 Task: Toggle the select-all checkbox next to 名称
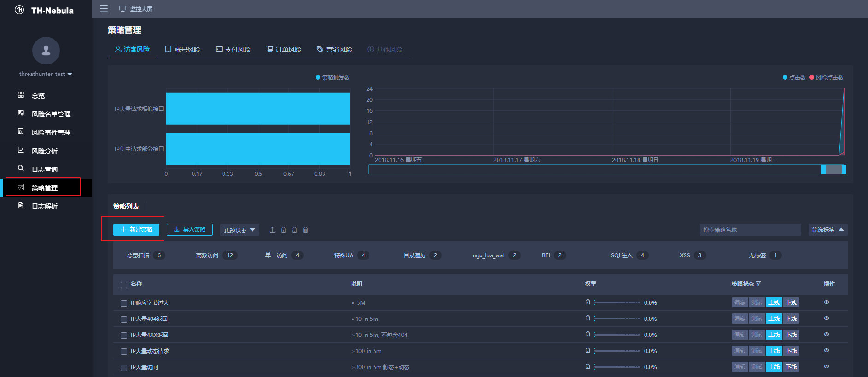[124, 284]
